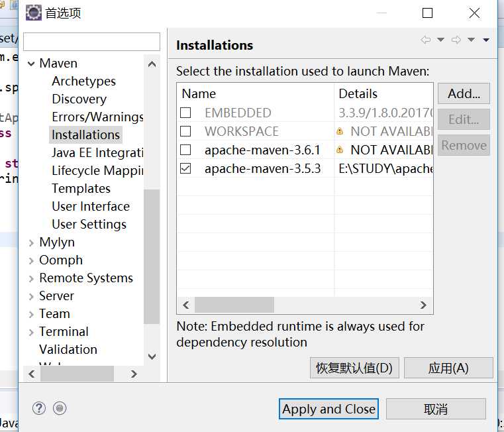Uncheck the apache-maven-3.5.3 checkbox
504x432 pixels.
click(185, 168)
